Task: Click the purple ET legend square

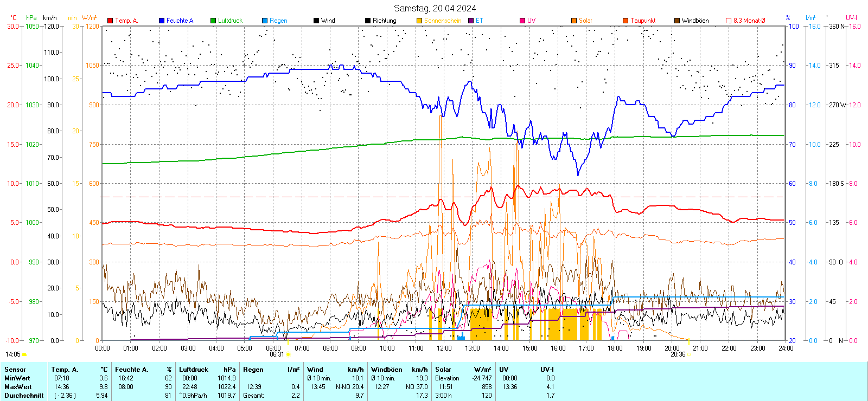Action: click(x=471, y=21)
